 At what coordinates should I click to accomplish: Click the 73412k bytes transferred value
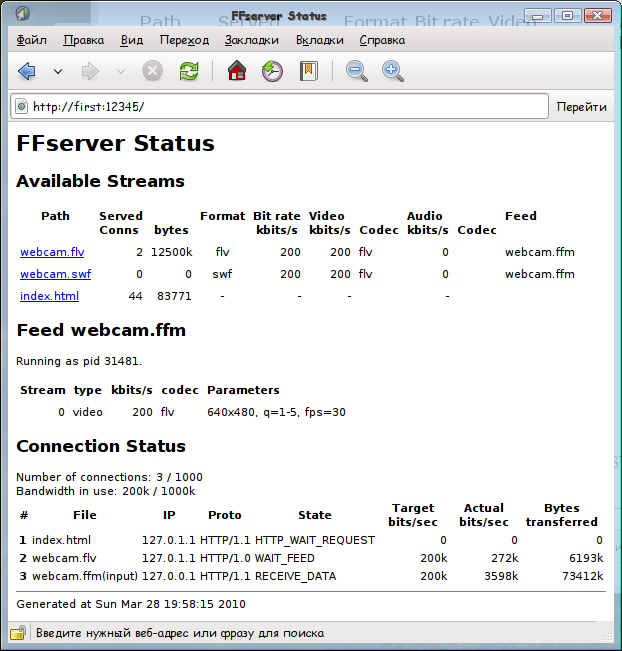pos(583,576)
